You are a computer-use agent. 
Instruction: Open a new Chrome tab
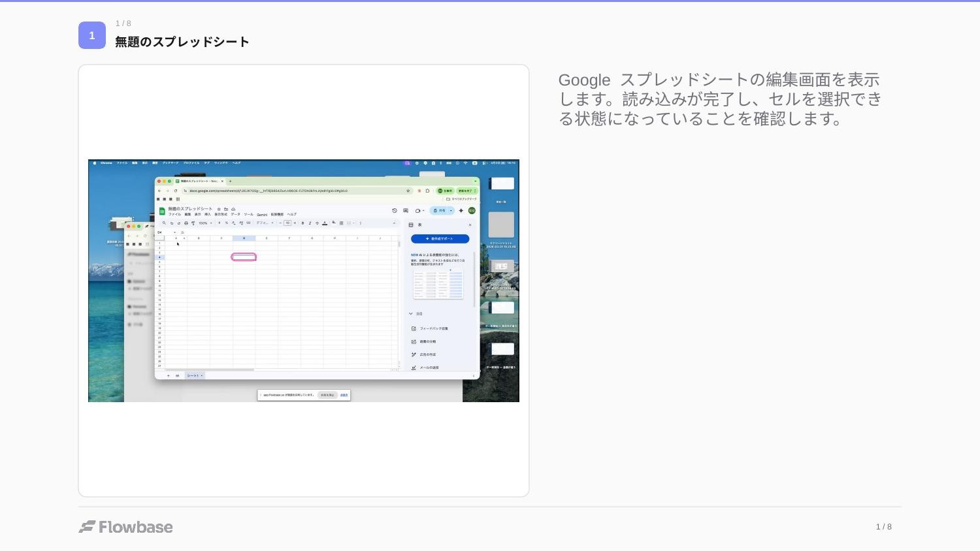[230, 181]
